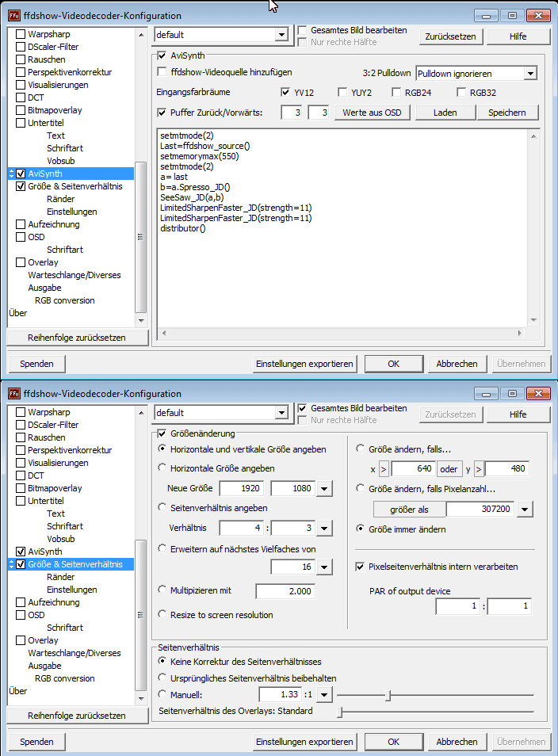Click the vertical size field showing 1080

[x=292, y=488]
